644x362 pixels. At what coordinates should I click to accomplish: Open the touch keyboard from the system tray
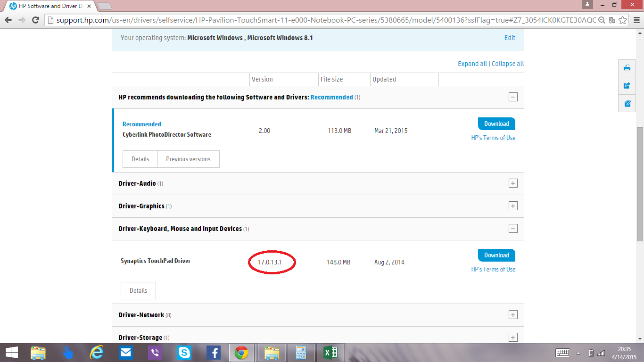563,353
